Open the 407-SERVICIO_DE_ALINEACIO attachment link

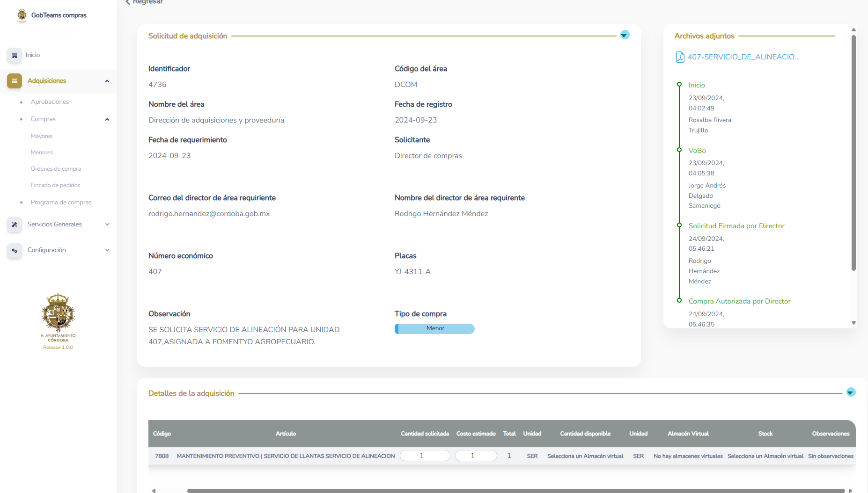pos(743,57)
